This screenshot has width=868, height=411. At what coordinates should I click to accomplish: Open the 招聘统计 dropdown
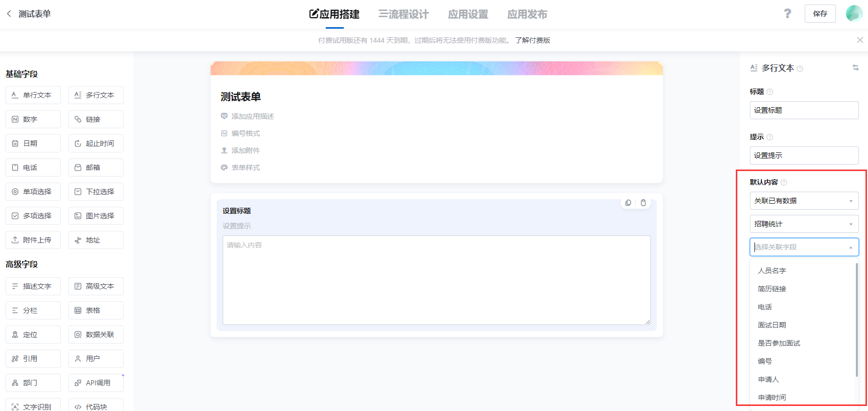[x=804, y=224]
